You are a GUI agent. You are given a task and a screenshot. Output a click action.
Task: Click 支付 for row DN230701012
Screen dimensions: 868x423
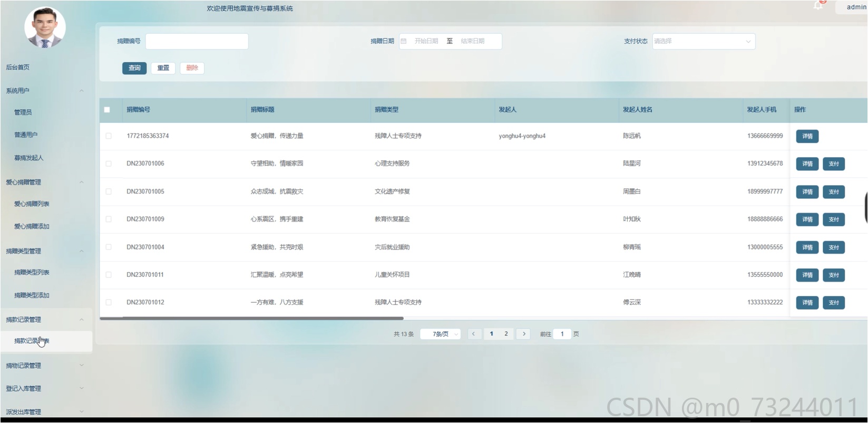click(x=834, y=303)
